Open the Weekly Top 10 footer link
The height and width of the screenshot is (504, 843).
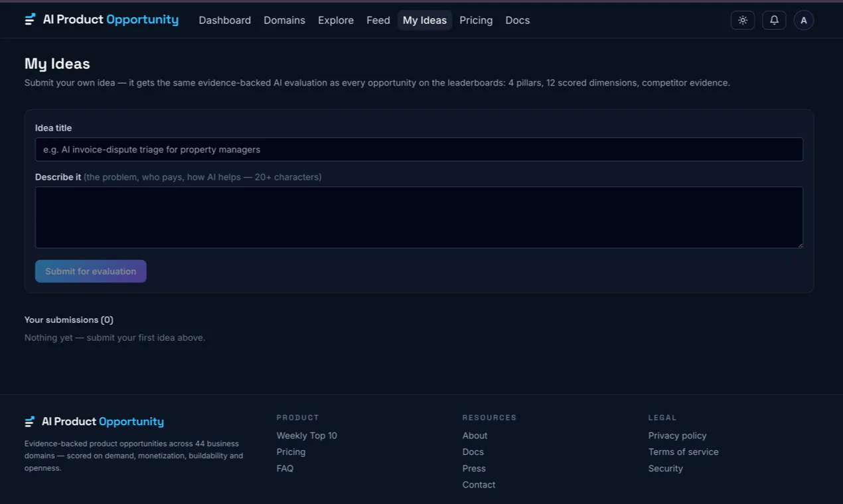click(x=307, y=436)
